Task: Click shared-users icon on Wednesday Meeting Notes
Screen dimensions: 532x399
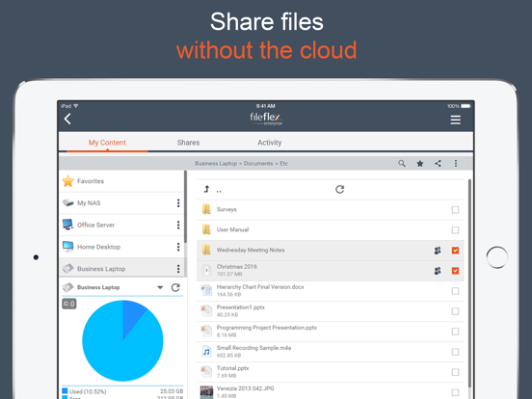Action: pos(438,251)
